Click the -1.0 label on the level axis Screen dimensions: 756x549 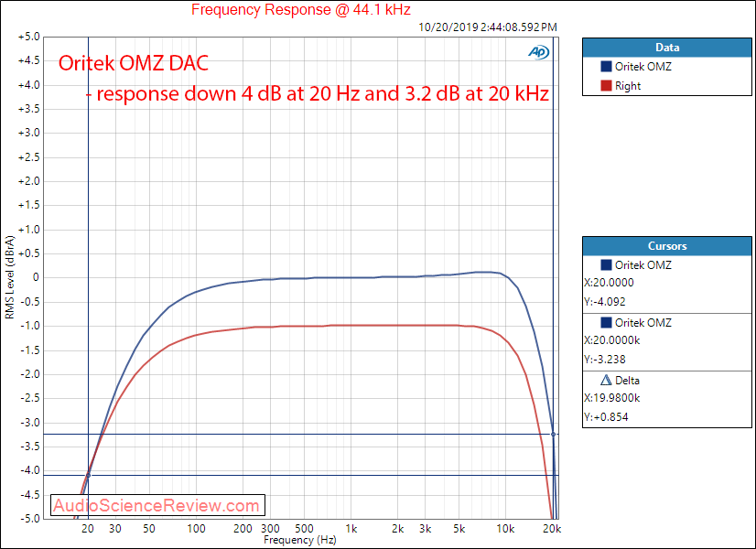pos(29,326)
